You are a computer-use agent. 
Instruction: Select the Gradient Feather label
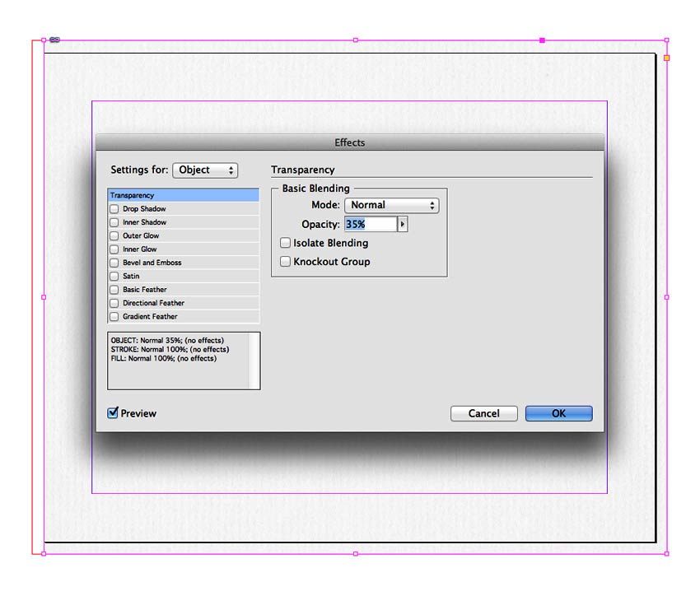150,316
